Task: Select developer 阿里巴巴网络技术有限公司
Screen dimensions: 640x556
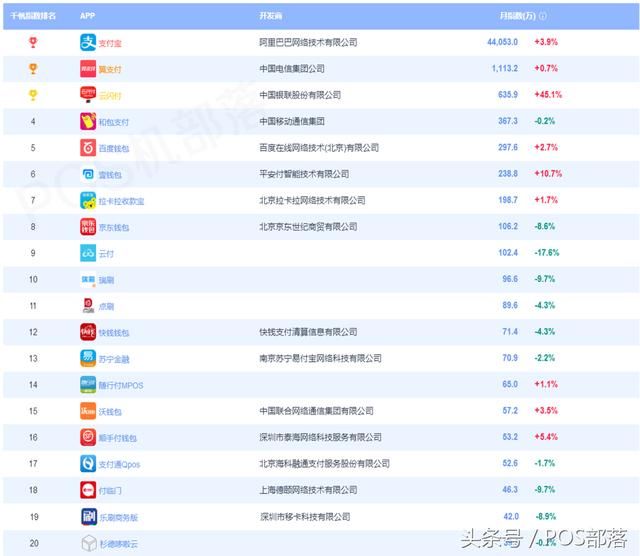Action: click(x=308, y=42)
